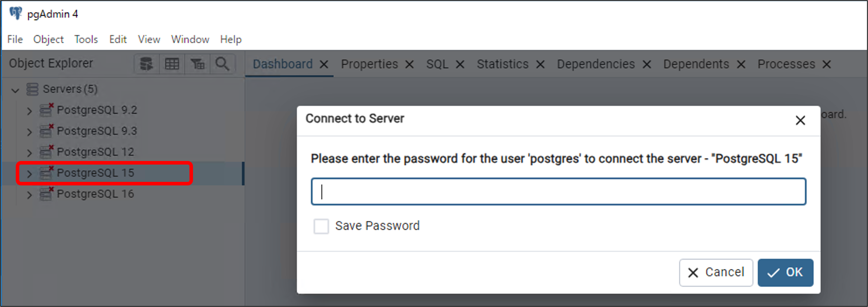
Task: Click the Servers group icon
Action: (x=32, y=89)
